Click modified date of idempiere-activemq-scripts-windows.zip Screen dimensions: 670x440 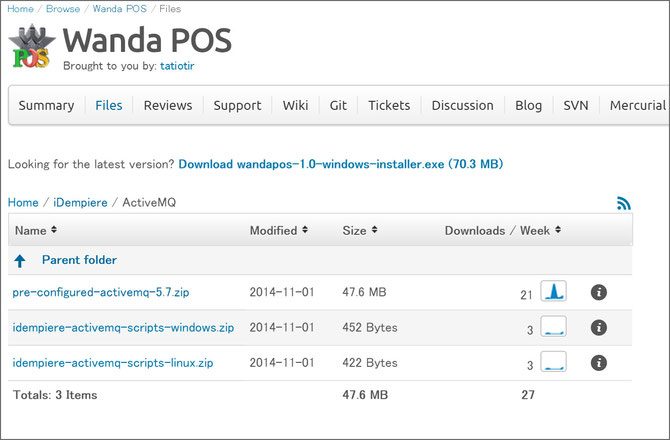coord(282,328)
